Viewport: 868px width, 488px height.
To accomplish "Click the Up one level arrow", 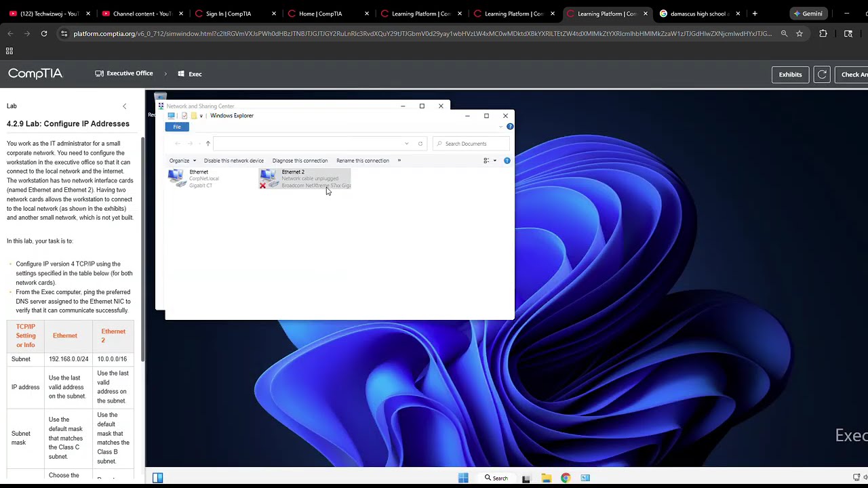I will [x=208, y=144].
